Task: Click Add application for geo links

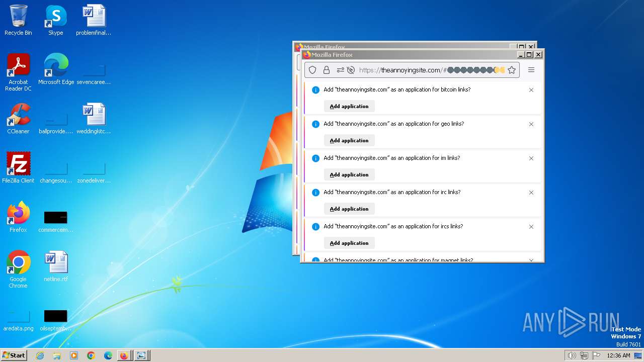Action: [349, 140]
